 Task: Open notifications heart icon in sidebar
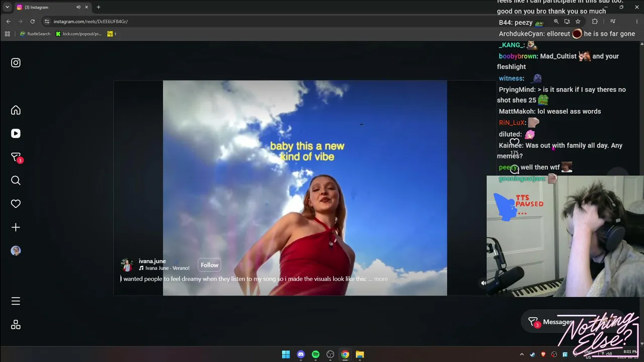pos(16,204)
